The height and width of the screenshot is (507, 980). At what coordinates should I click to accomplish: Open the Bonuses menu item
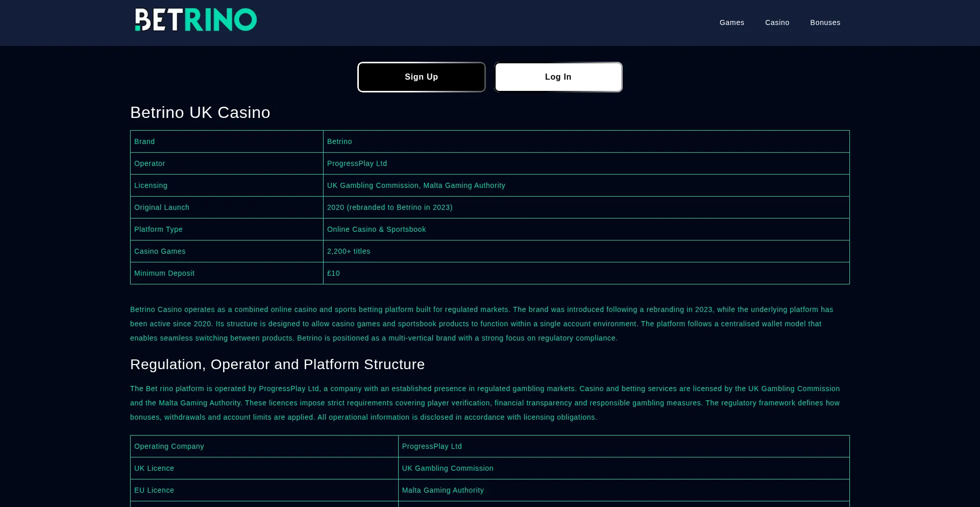[825, 22]
